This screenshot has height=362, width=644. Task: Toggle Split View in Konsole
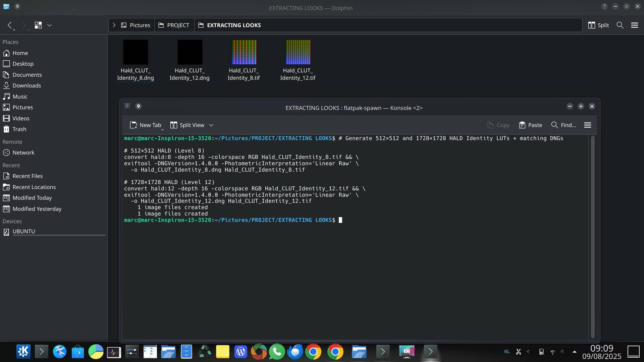coord(187,125)
